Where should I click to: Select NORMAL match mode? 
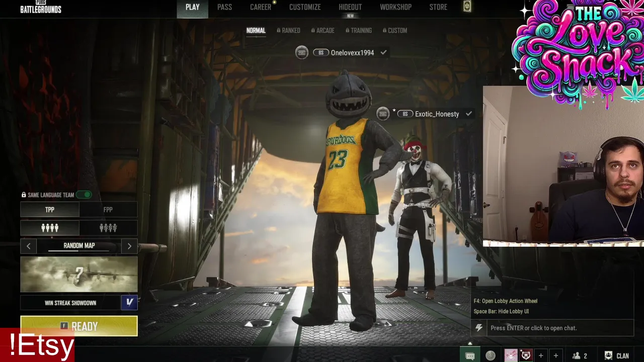click(256, 30)
